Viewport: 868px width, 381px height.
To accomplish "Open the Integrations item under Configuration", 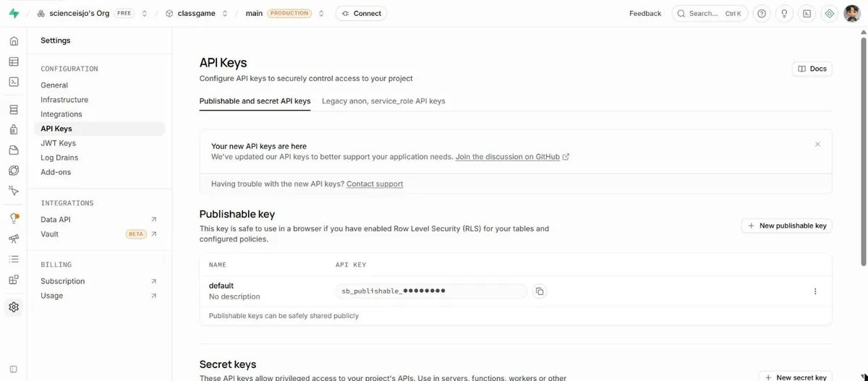I will 61,114.
